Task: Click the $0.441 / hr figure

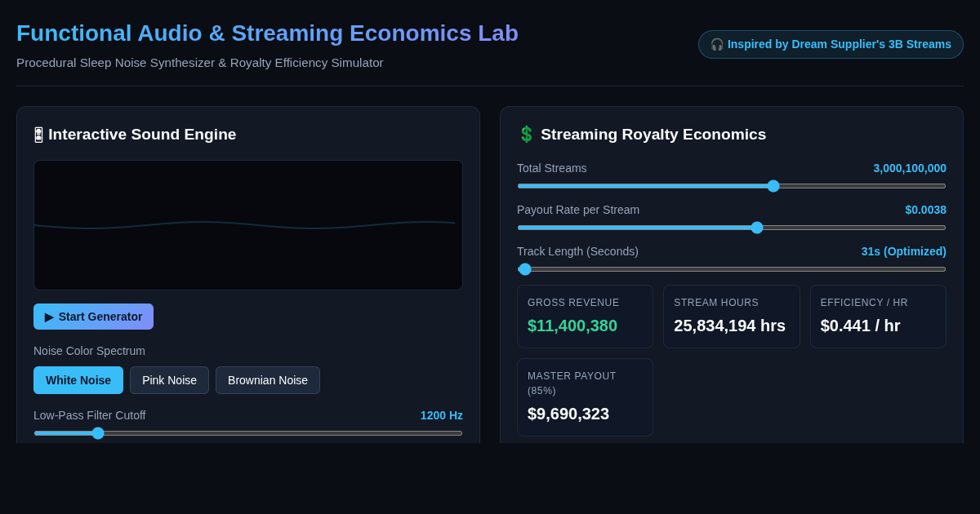Action: pyautogui.click(x=861, y=326)
